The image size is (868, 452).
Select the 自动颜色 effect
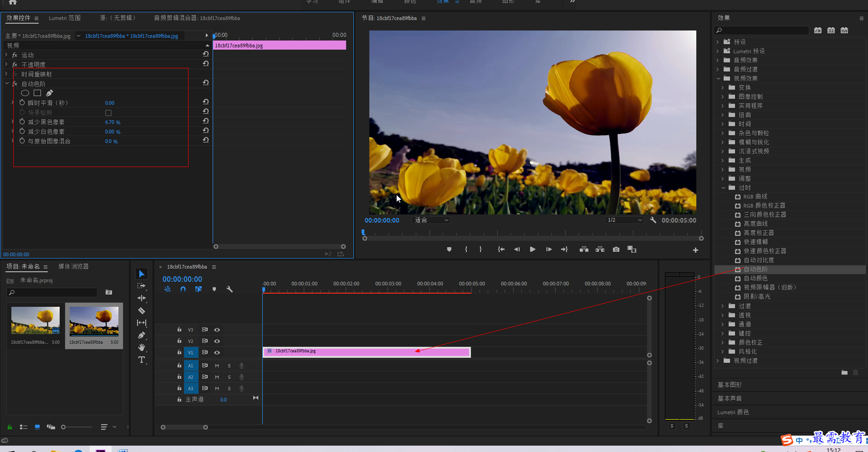pos(756,278)
